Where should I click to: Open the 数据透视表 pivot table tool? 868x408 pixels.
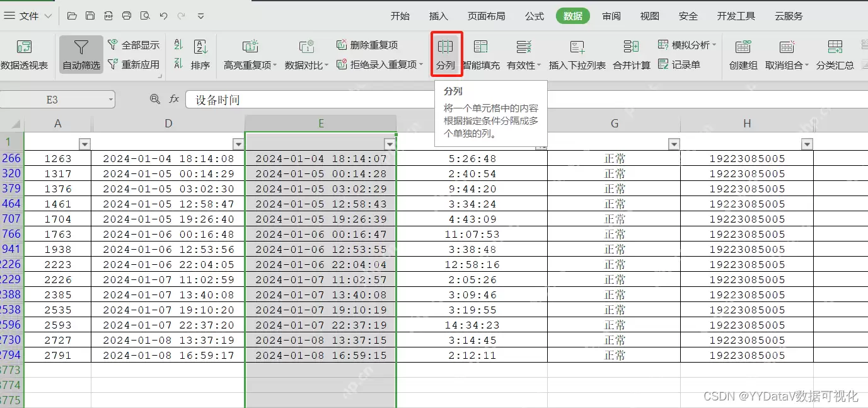24,55
